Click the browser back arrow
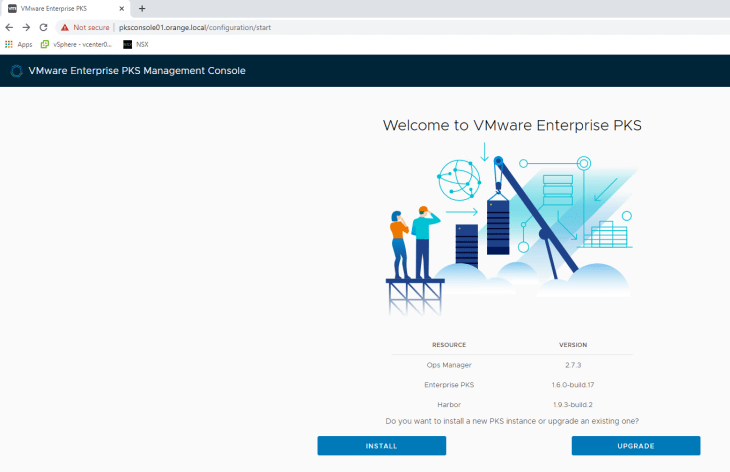730x472 pixels. [x=10, y=27]
